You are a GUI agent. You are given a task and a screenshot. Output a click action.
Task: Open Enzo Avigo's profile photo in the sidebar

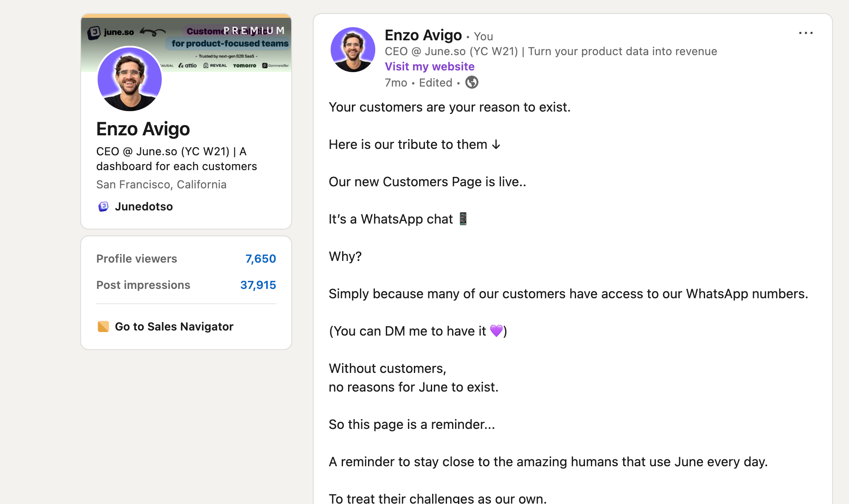[129, 79]
